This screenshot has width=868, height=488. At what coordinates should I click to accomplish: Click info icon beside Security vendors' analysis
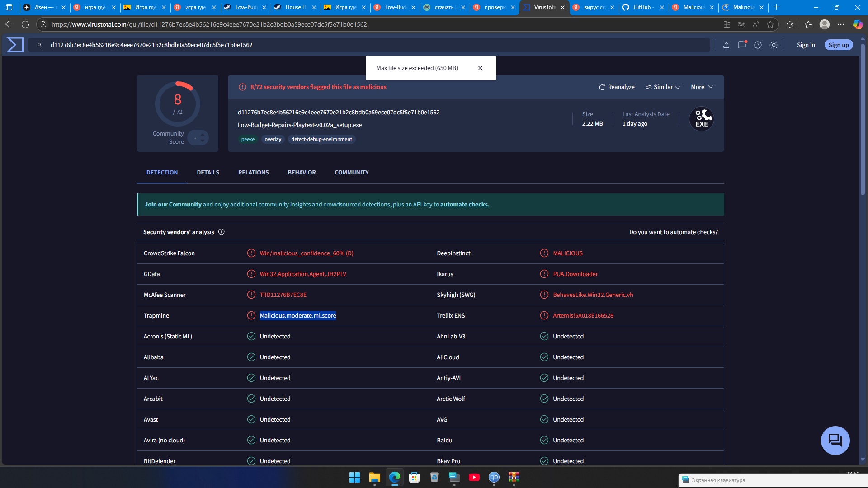click(222, 232)
